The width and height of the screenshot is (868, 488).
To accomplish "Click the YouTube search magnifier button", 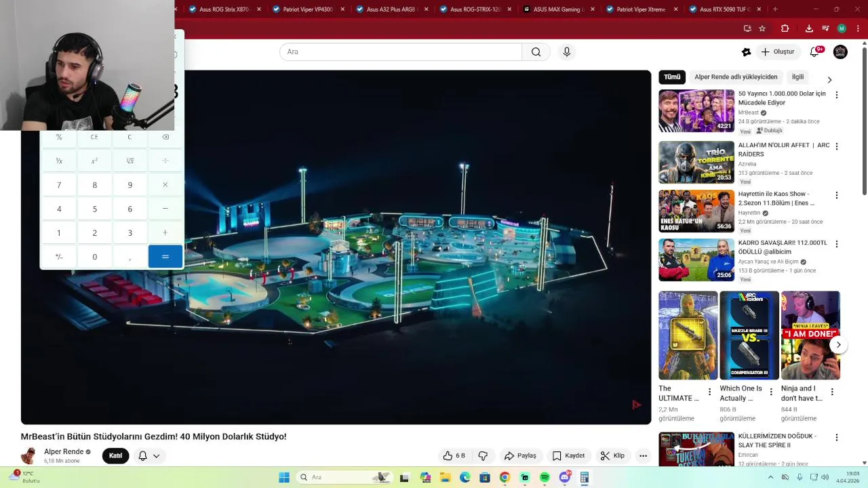I will (x=536, y=52).
